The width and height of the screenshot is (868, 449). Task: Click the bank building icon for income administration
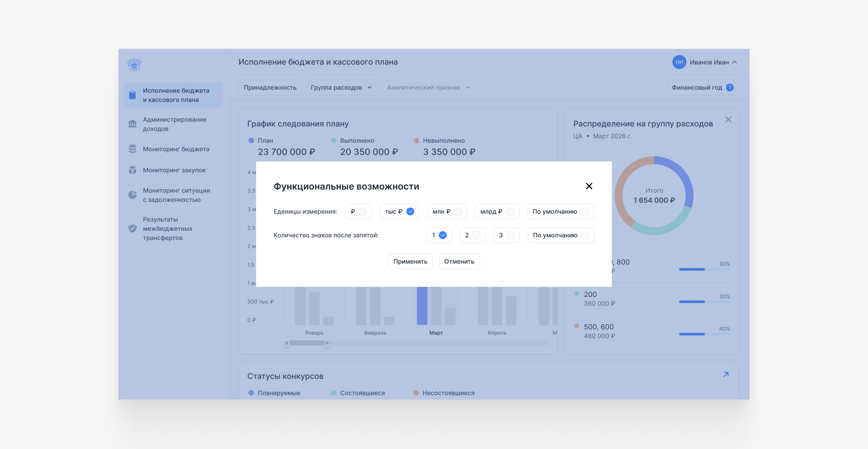pyautogui.click(x=132, y=124)
